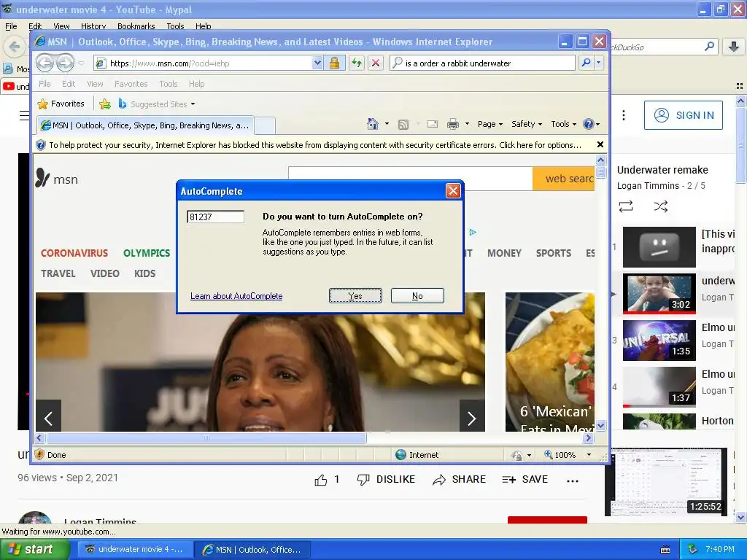Click the SAVE to playlist button
This screenshot has height=560, width=747.
(525, 480)
